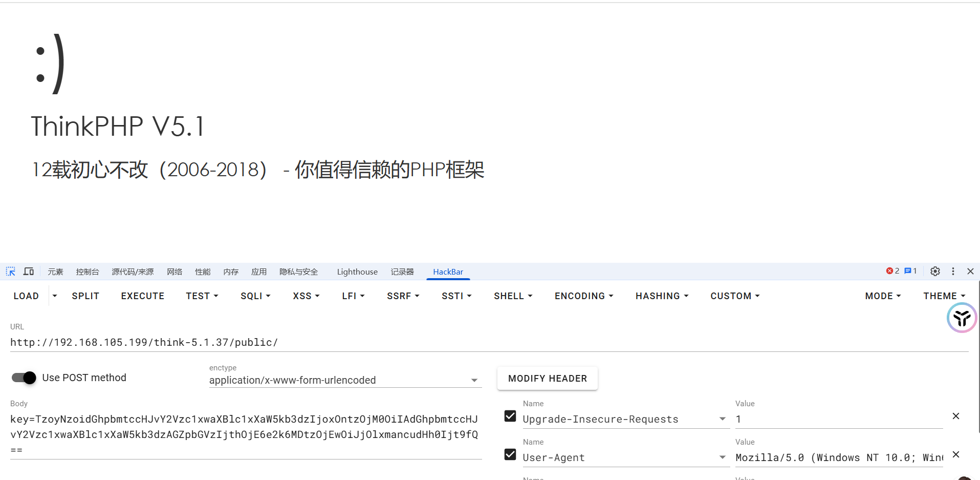The width and height of the screenshot is (980, 480).
Task: Open the LFI dropdown menu
Action: (x=353, y=296)
